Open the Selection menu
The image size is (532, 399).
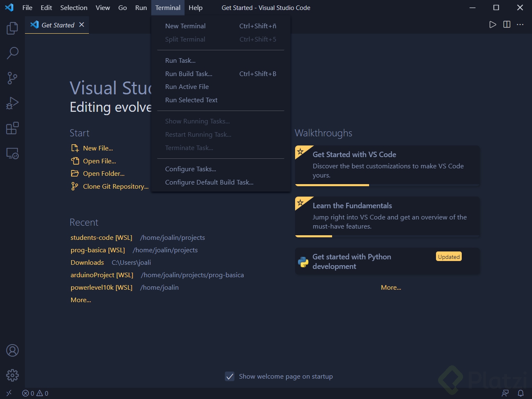pos(74,7)
